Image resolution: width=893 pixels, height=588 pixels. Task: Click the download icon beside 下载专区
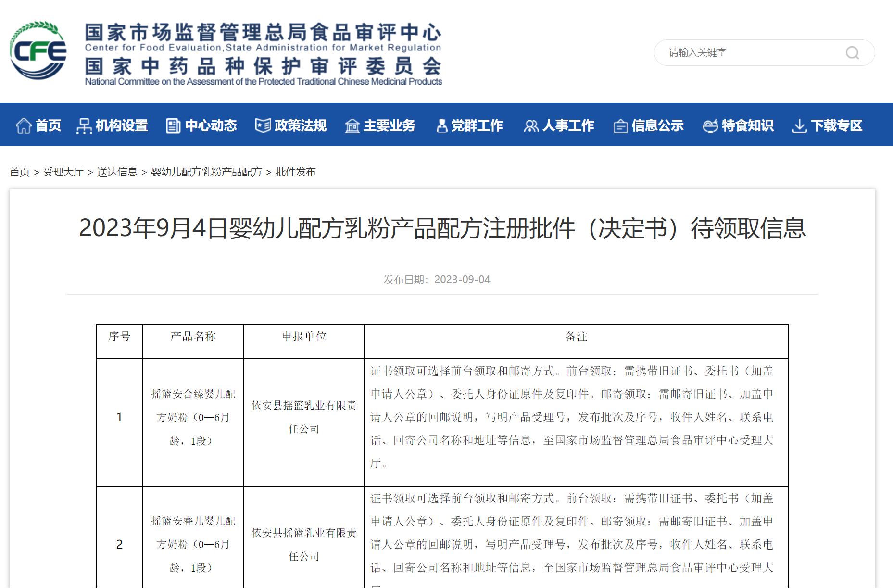[799, 126]
